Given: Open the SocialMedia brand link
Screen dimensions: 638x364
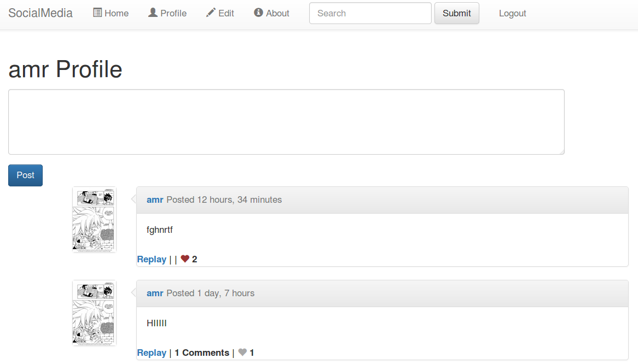Looking at the screenshot, I should [x=40, y=13].
